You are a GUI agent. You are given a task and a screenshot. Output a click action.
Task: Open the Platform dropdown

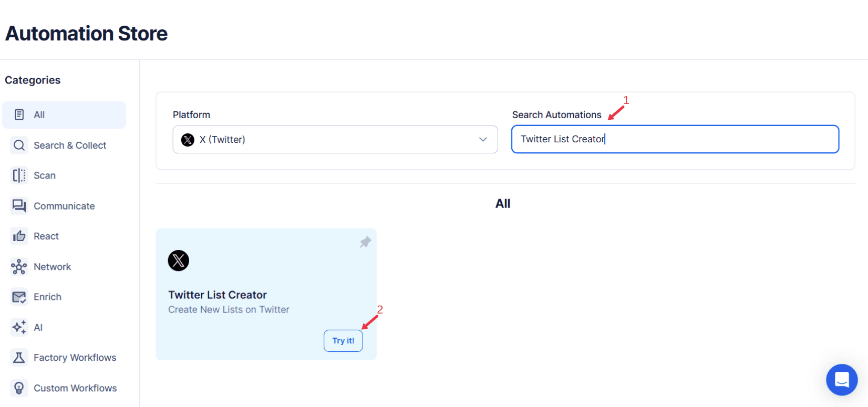pos(335,139)
